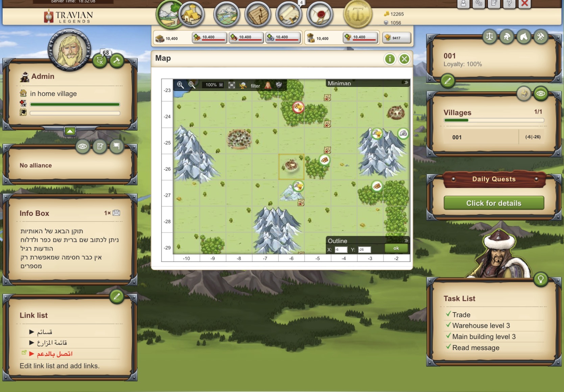This screenshot has width=564, height=392.
Task: Click the Y coordinate field in Outline
Action: click(x=365, y=249)
